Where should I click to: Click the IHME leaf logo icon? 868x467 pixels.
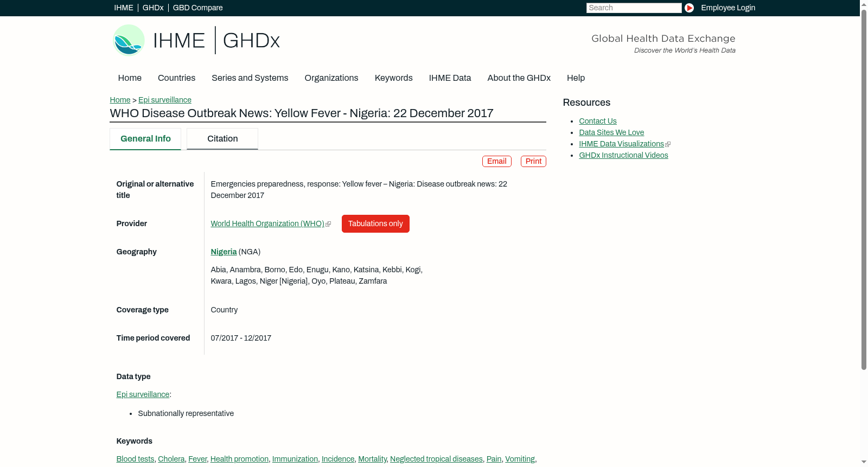click(129, 40)
